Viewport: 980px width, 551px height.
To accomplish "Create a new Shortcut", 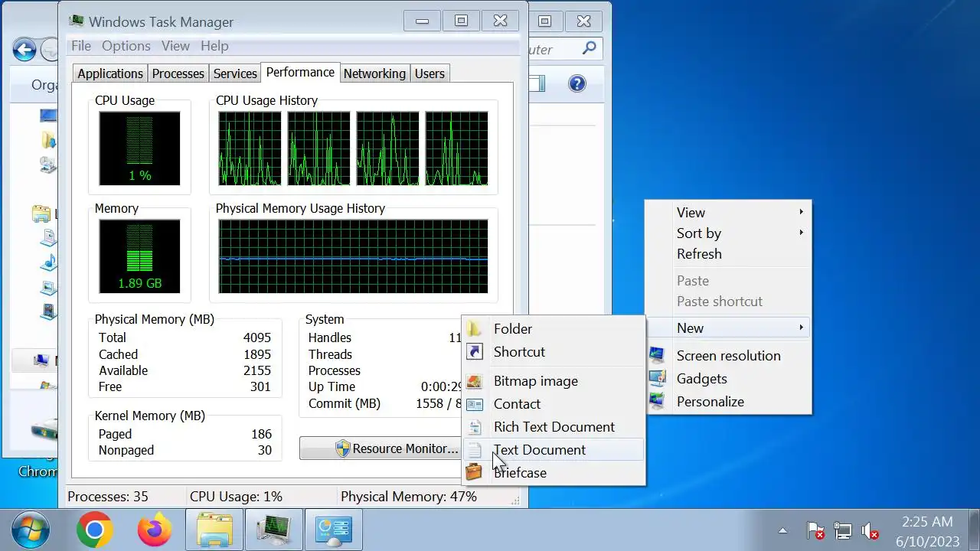I will [554, 351].
